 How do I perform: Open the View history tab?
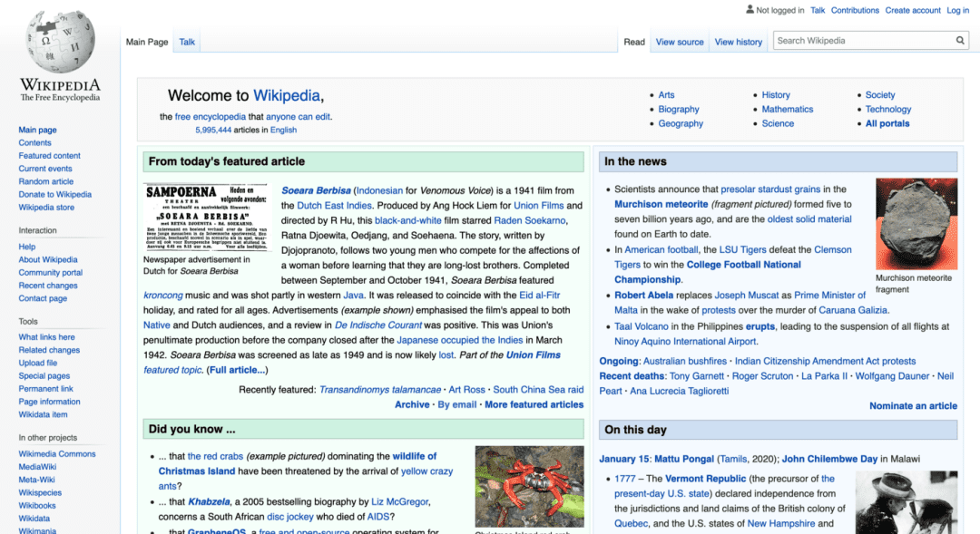tap(738, 42)
